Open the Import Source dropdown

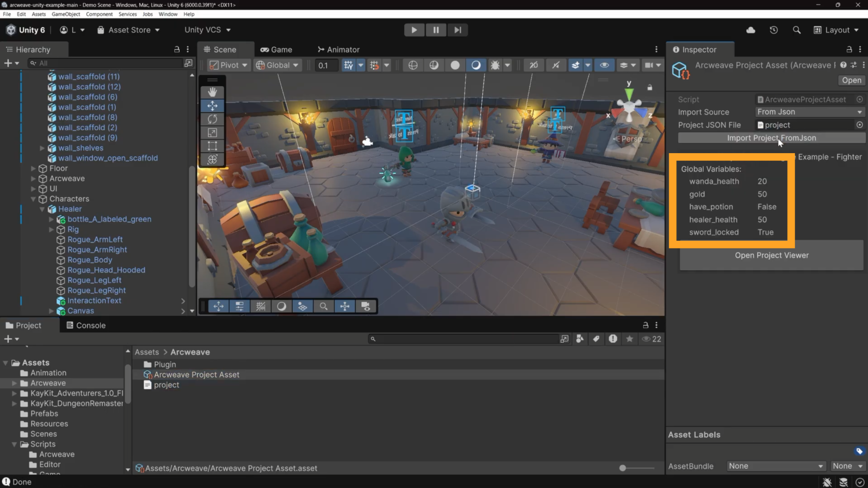point(810,112)
